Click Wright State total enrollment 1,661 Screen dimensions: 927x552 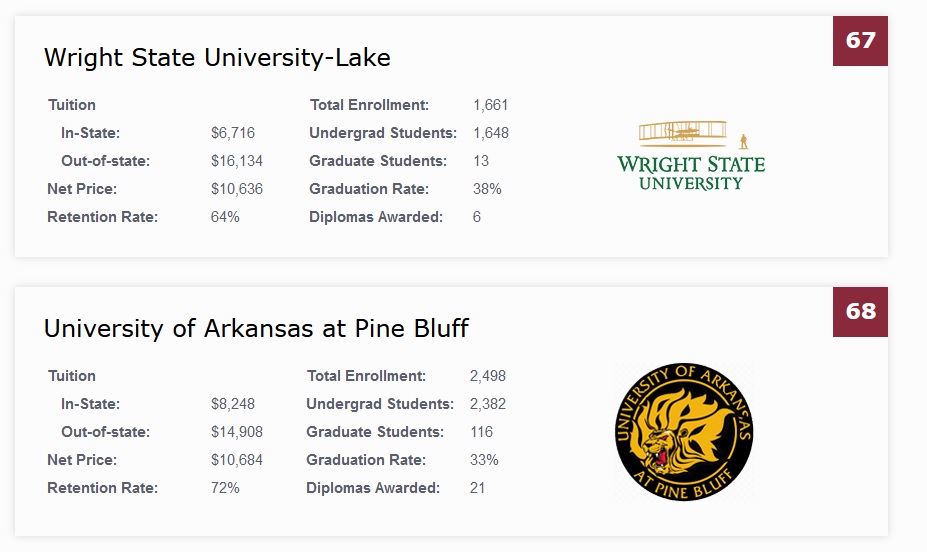(x=491, y=105)
